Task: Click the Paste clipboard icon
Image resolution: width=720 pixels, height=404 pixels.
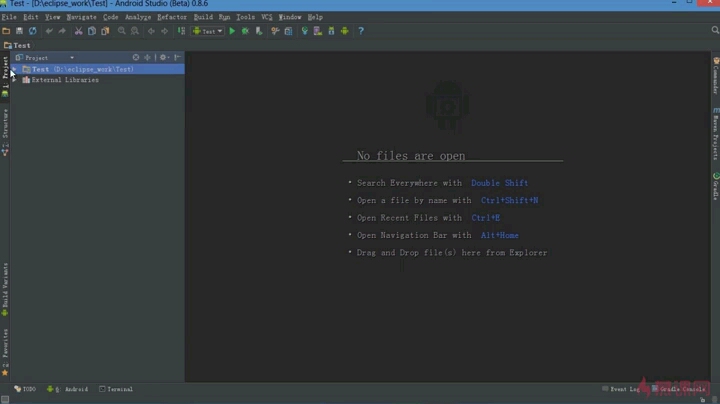Action: (x=105, y=31)
